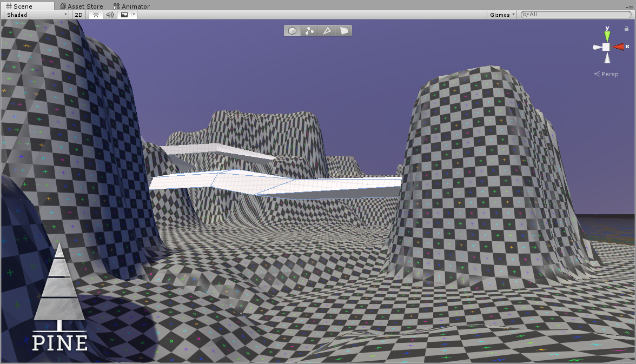The image size is (636, 364).
Task: Toggle Persp projection label
Action: click(x=606, y=74)
